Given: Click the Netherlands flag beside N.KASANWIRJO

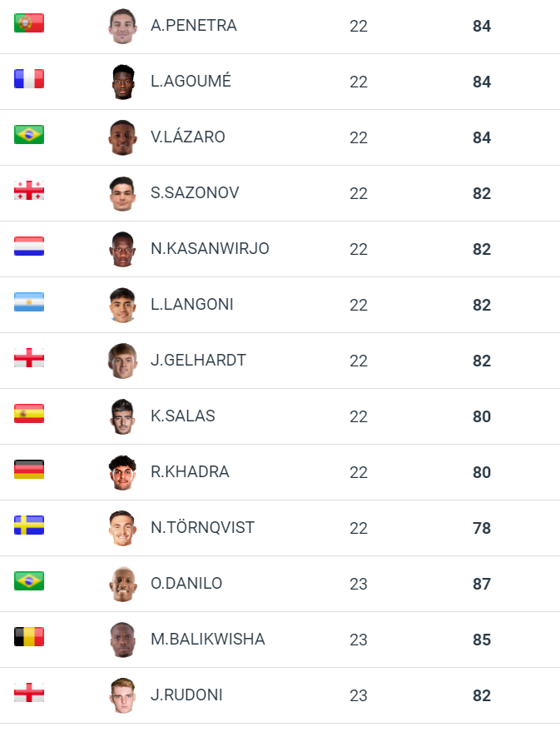Looking at the screenshot, I should point(29,246).
